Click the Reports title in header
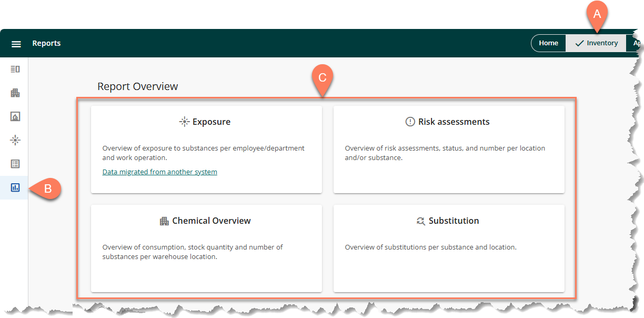Image resolution: width=644 pixels, height=318 pixels. [46, 43]
